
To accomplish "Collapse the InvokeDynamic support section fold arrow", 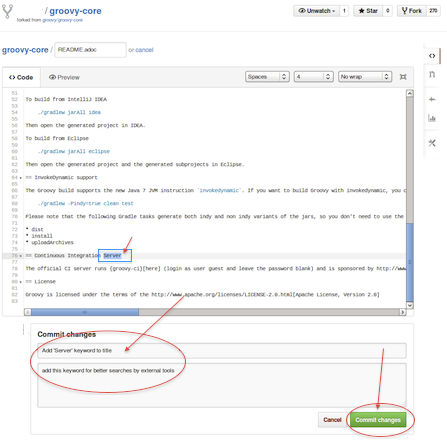I will pyautogui.click(x=21, y=178).
